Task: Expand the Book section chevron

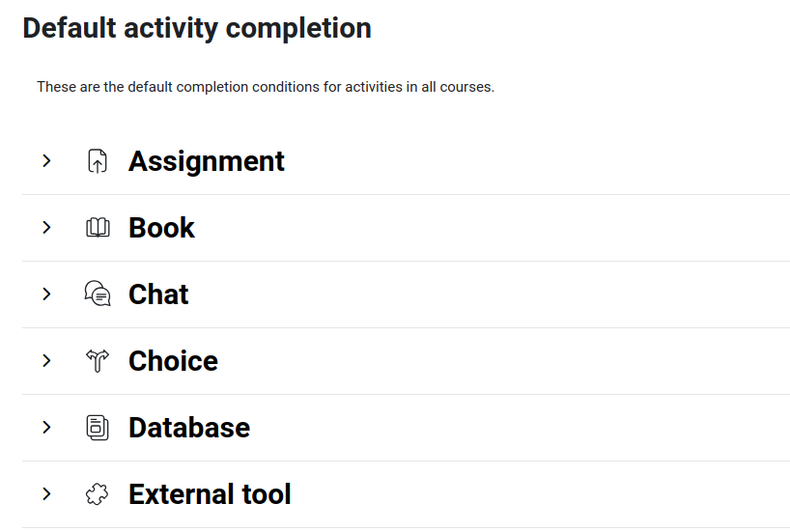Action: (47, 228)
